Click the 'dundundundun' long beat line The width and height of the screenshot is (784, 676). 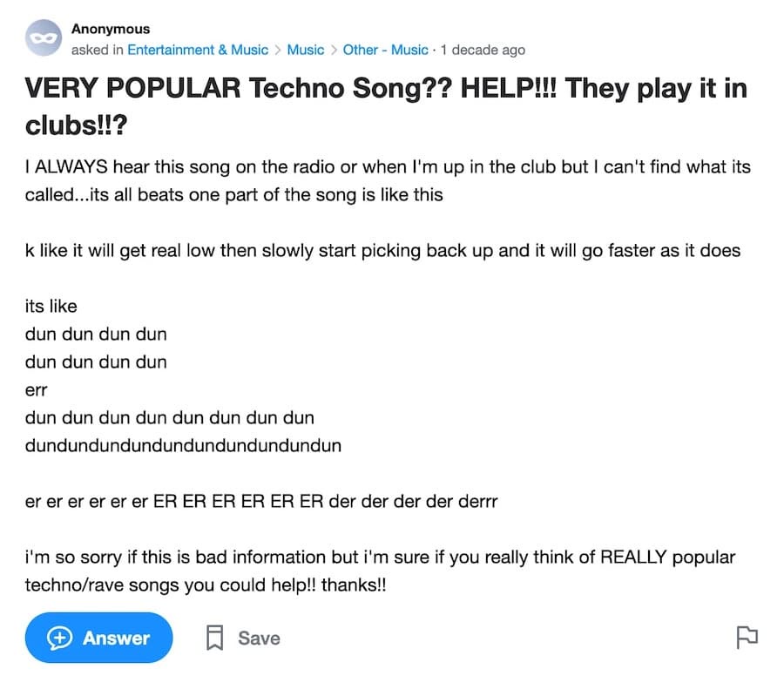[x=183, y=445]
